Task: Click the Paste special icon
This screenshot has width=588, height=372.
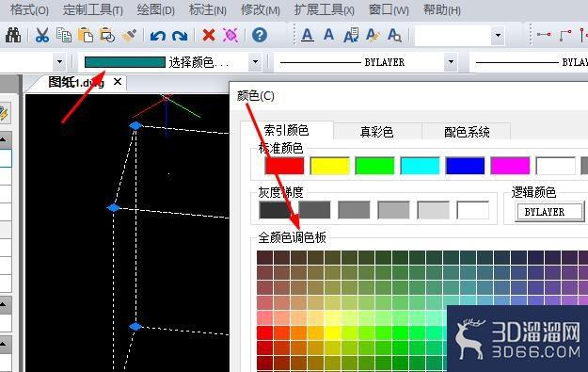Action: pyautogui.click(x=107, y=35)
